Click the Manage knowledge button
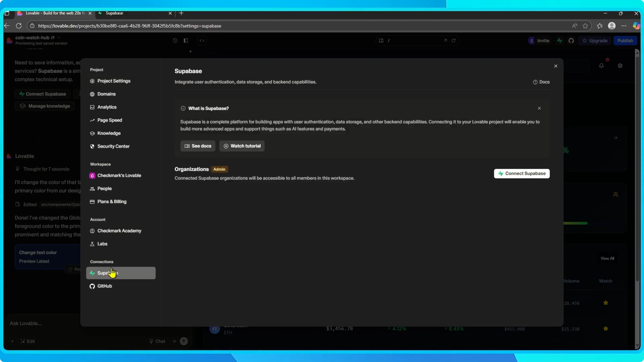 coord(45,106)
